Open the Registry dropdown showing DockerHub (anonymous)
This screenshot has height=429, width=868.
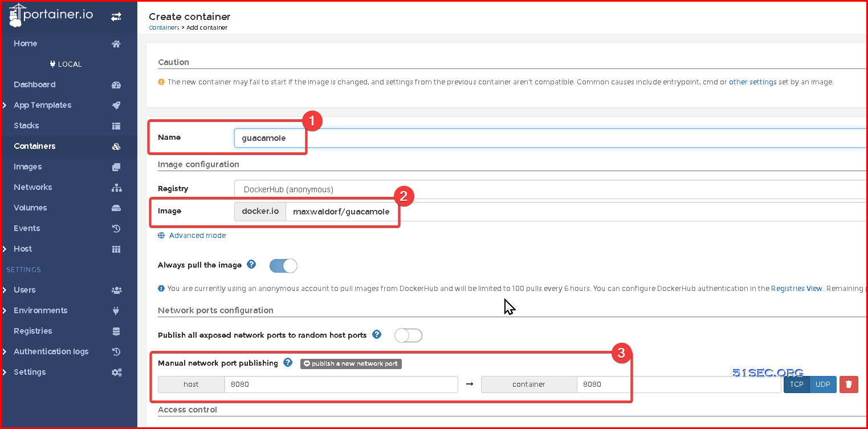551,189
